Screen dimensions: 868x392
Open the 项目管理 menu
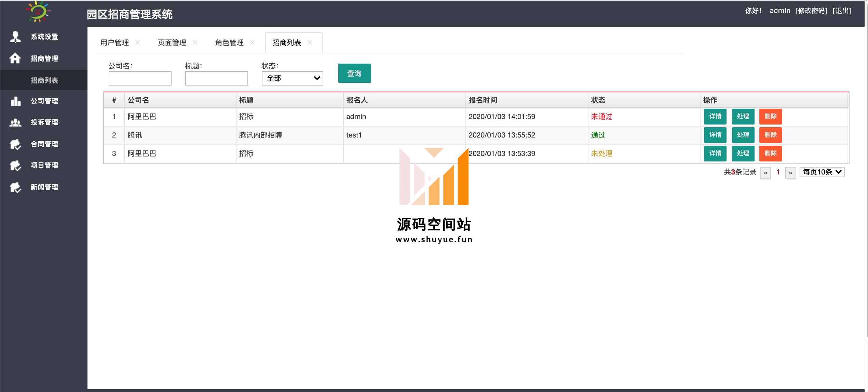(44, 165)
